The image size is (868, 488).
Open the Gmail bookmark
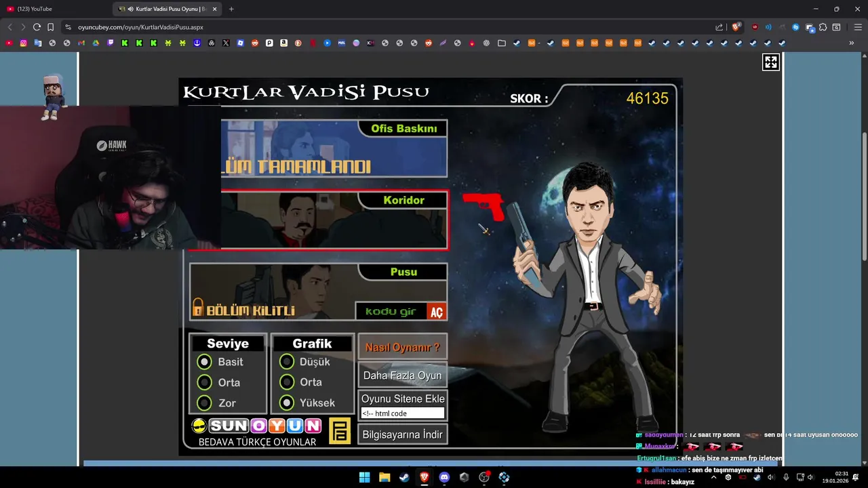point(81,43)
